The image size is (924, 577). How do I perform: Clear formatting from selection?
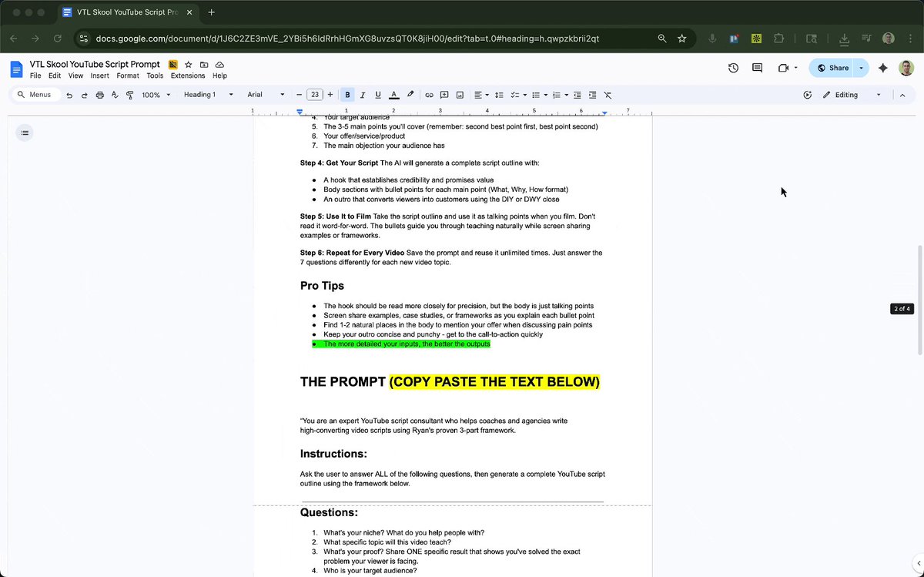pos(608,95)
